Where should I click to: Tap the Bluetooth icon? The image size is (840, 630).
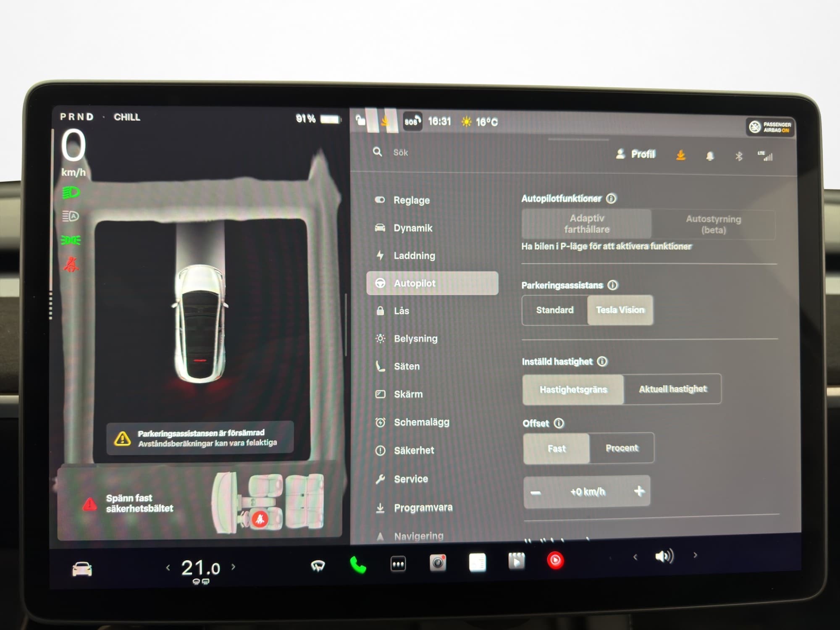(739, 156)
